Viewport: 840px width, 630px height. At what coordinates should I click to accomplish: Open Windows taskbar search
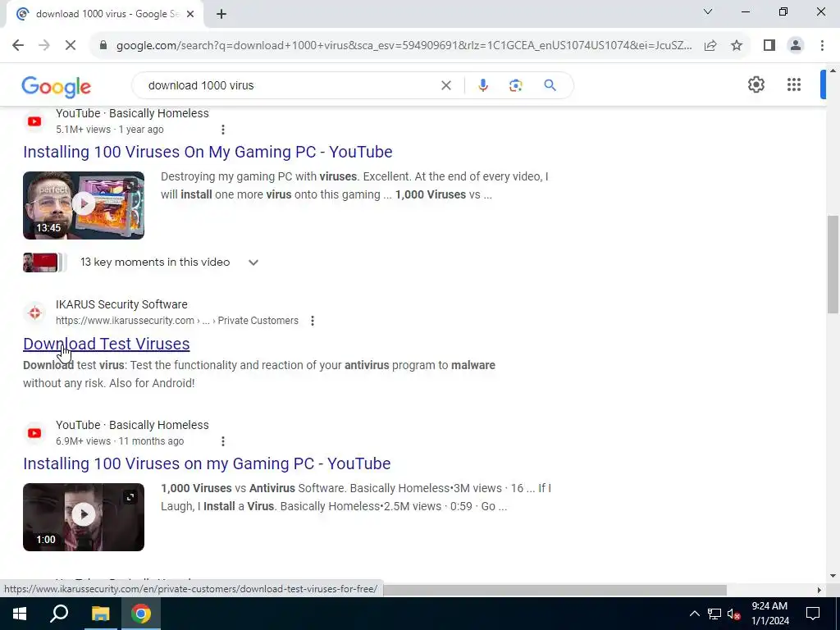59,614
